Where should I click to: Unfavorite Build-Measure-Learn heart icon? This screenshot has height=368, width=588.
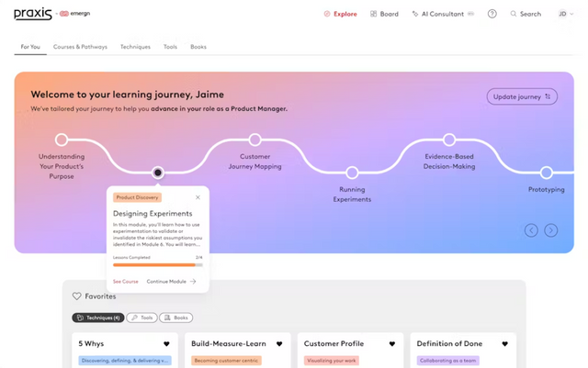[x=279, y=344]
